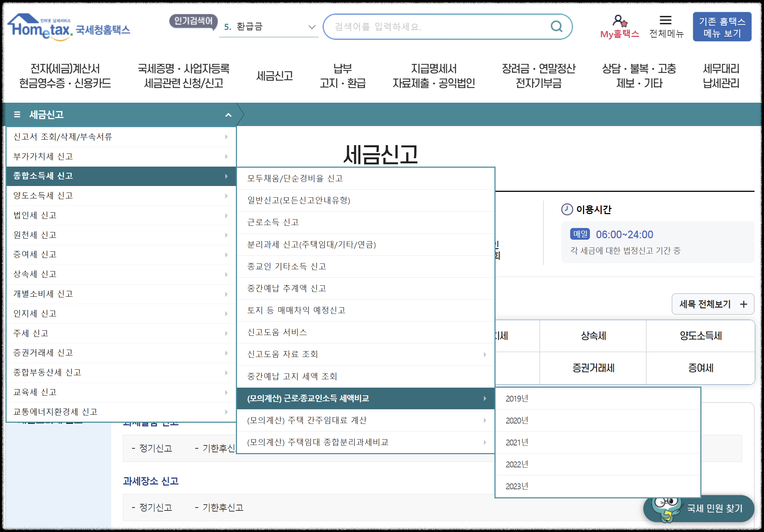
Task: Click the 이용시간 clock icon
Action: (567, 209)
